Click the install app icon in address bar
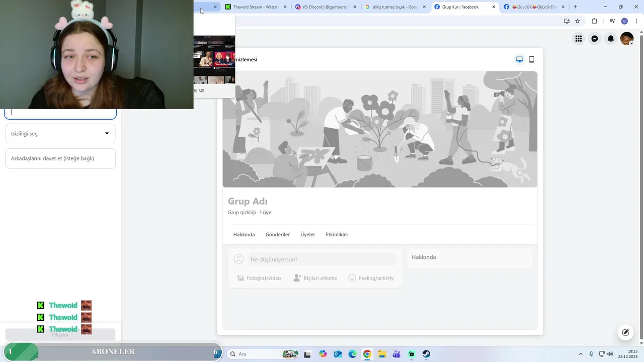Screen dimensions: 644x362 click(567, 21)
